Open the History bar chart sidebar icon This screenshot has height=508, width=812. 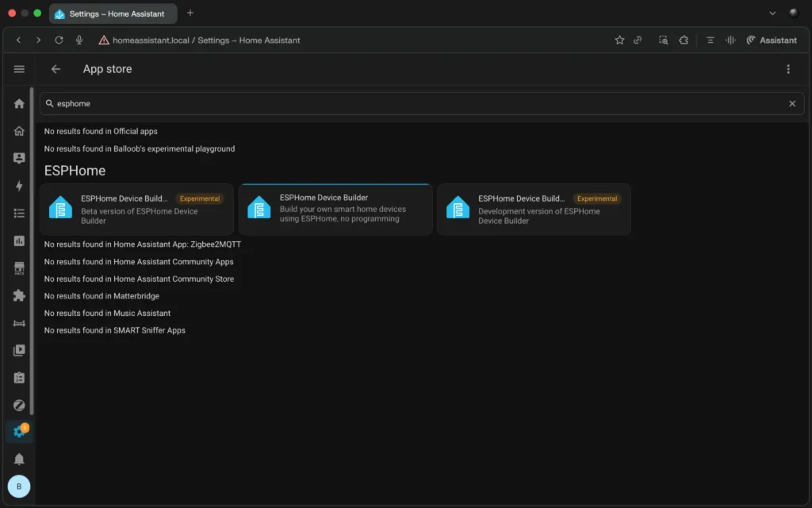[x=19, y=241]
